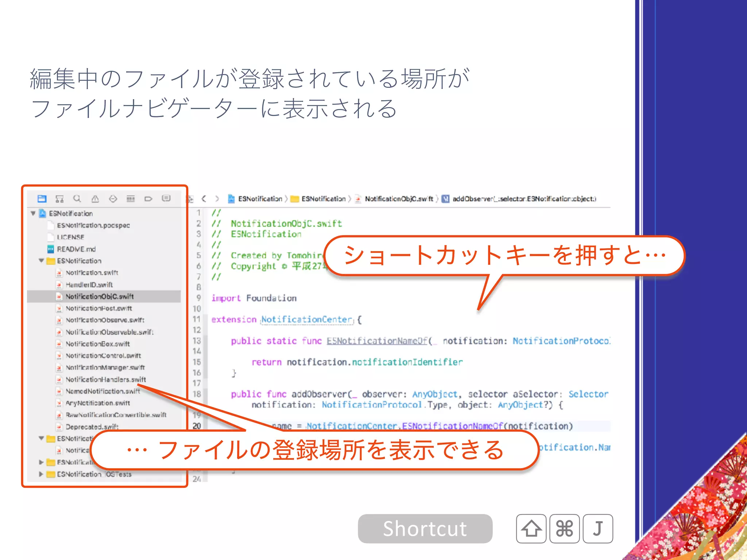Viewport: 747px width, 560px height.
Task: Click ESNotification folder in jump bar
Action: pos(318,199)
